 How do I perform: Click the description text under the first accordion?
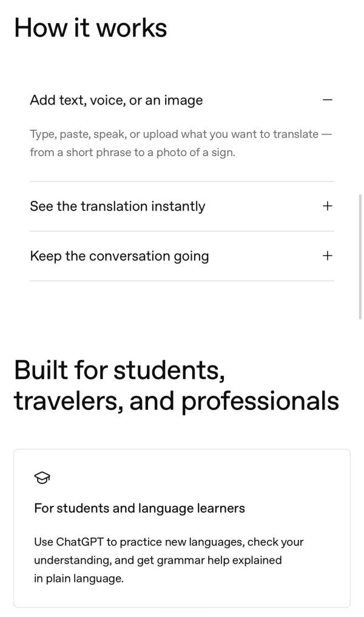coord(181,143)
